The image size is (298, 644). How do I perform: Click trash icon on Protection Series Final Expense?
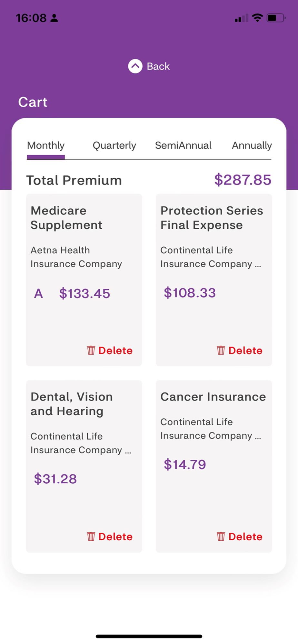pos(221,350)
